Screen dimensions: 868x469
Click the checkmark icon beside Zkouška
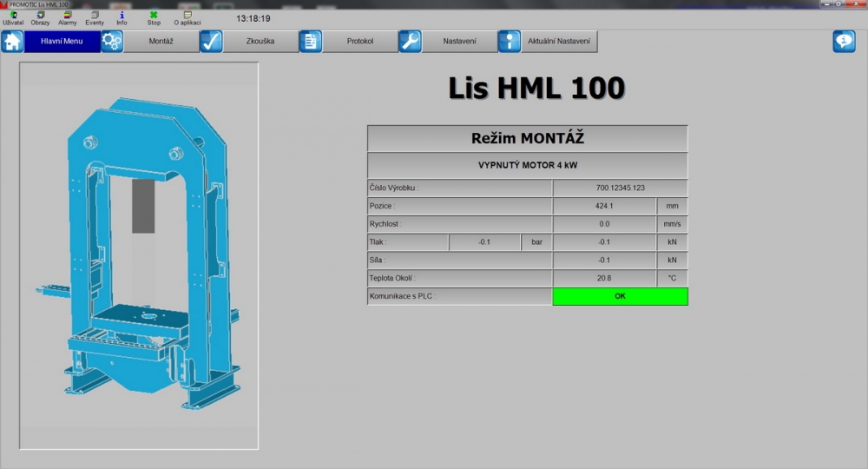[211, 42]
